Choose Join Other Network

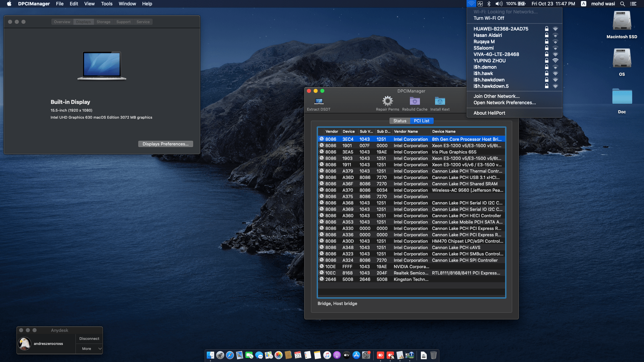tap(514, 96)
